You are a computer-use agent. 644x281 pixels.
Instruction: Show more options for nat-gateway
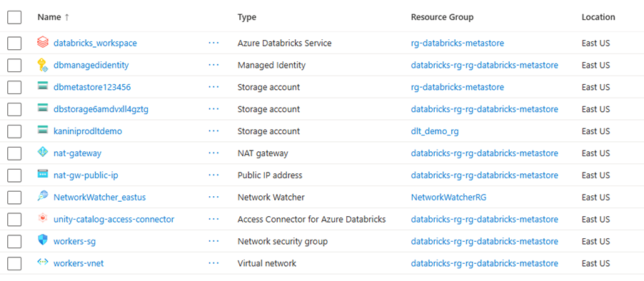coord(213,153)
